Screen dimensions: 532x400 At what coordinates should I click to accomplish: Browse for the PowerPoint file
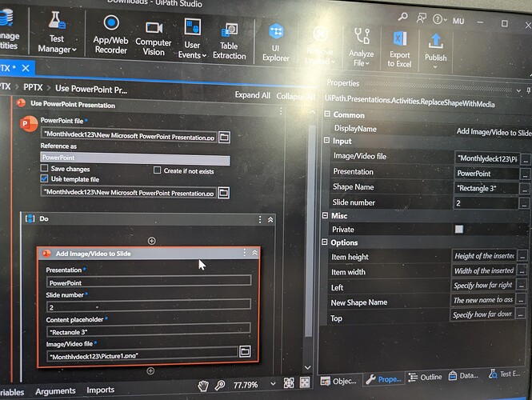click(x=224, y=138)
